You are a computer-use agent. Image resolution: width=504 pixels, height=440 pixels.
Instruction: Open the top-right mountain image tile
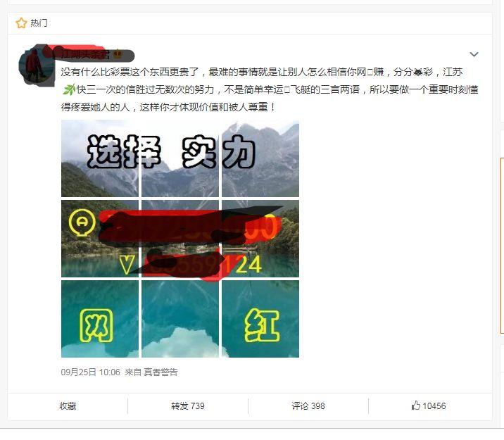click(x=260, y=158)
